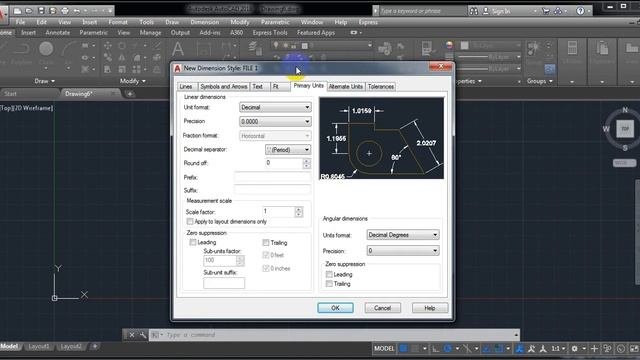Screen dimensions: 640x360
Task: Click the ViewCube TOP face
Action: point(624,129)
